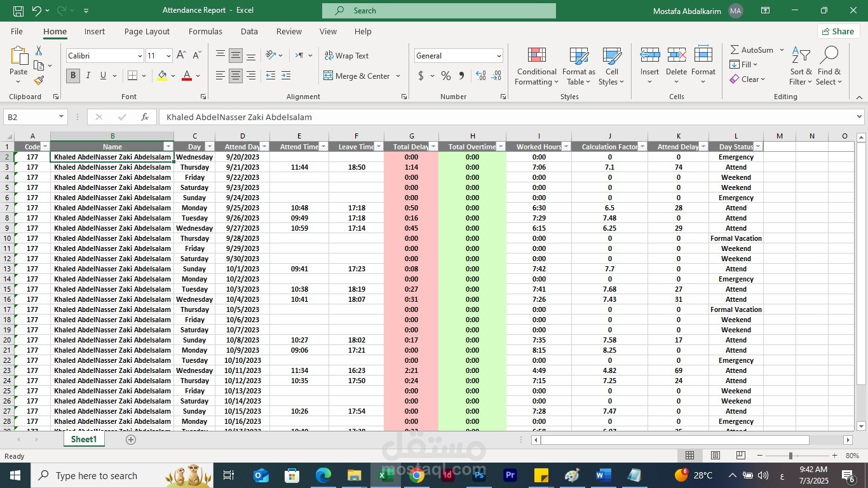This screenshot has width=868, height=488.
Task: Cut selection with the scissors icon
Action: coord(39,51)
